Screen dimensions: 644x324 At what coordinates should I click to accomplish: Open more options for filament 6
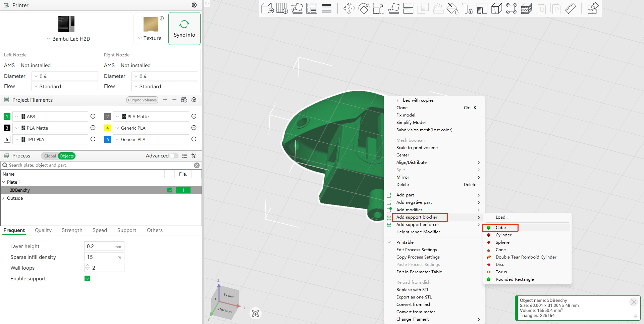click(194, 139)
